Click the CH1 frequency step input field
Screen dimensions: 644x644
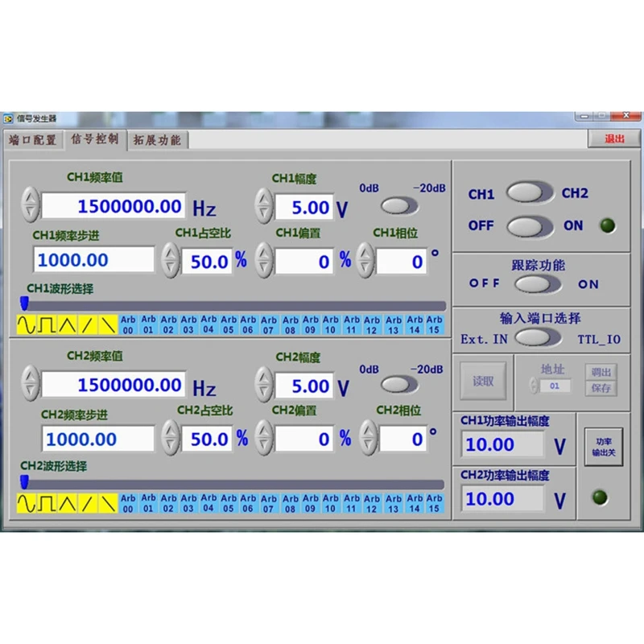click(x=93, y=259)
